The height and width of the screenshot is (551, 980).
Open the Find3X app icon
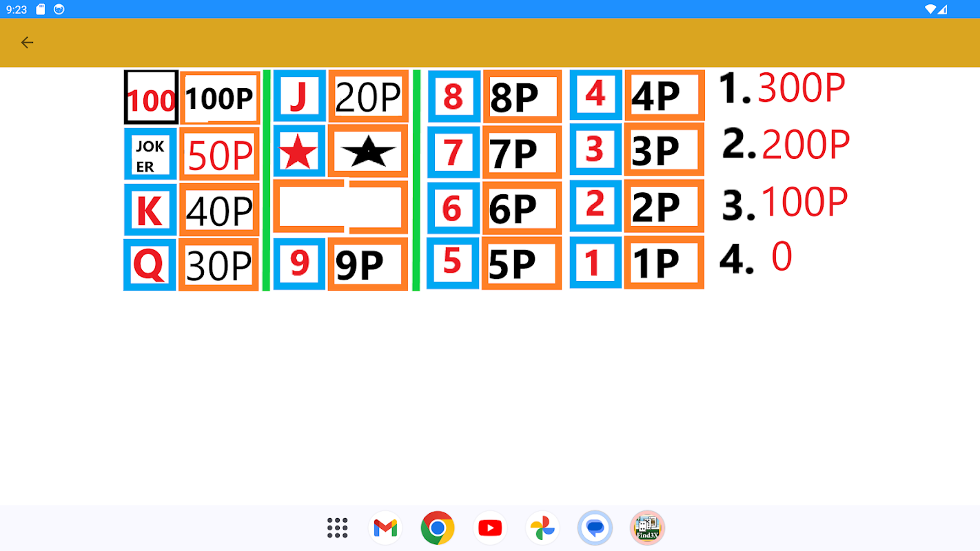[x=647, y=528]
